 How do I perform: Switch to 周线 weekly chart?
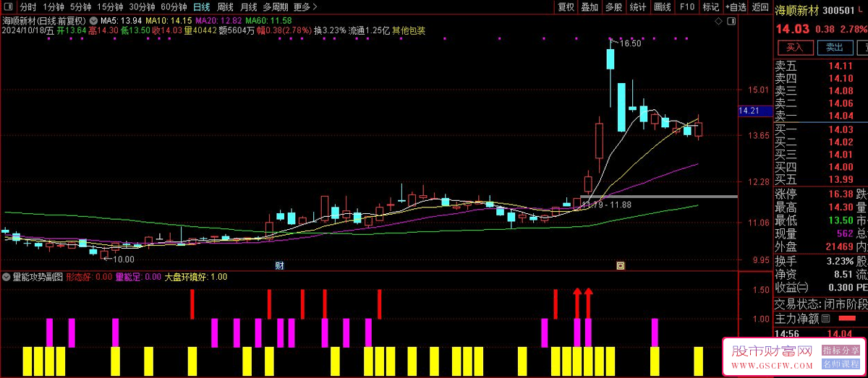point(226,7)
